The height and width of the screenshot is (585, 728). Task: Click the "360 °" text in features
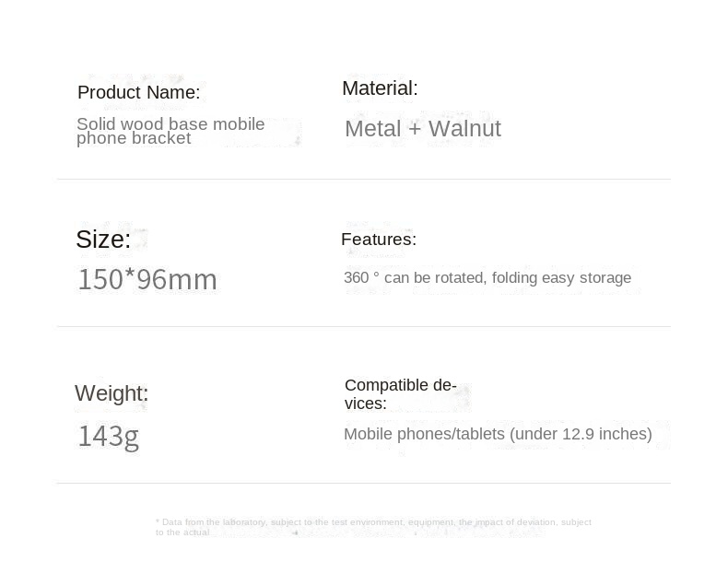point(361,278)
